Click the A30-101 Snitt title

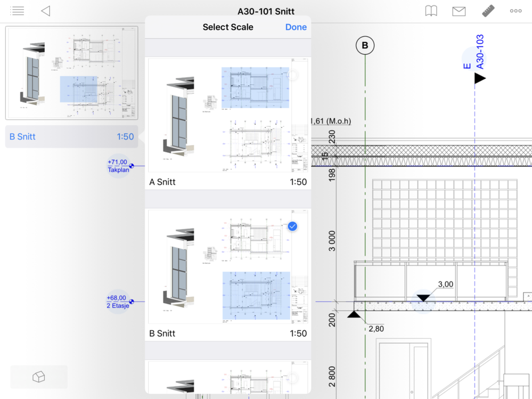coord(265,11)
